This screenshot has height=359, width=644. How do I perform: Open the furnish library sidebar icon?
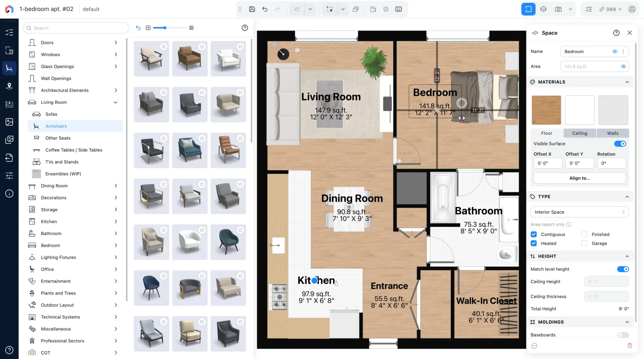(9, 68)
